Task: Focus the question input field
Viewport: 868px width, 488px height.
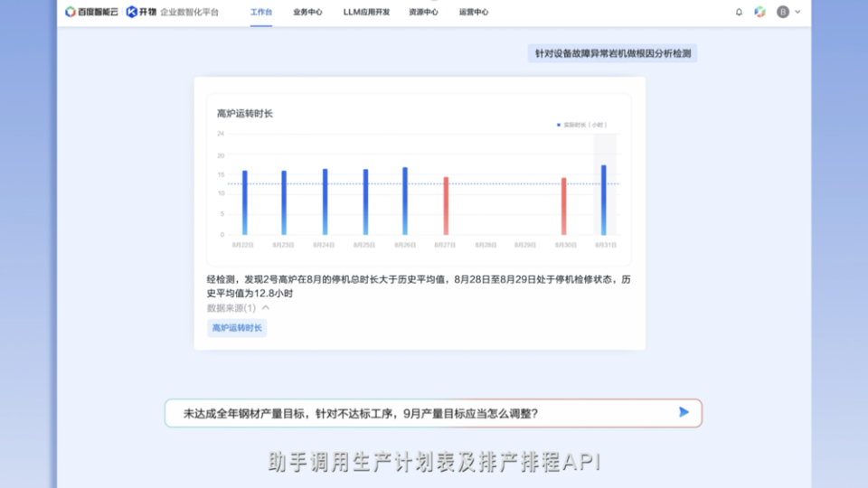Action: tap(416, 413)
